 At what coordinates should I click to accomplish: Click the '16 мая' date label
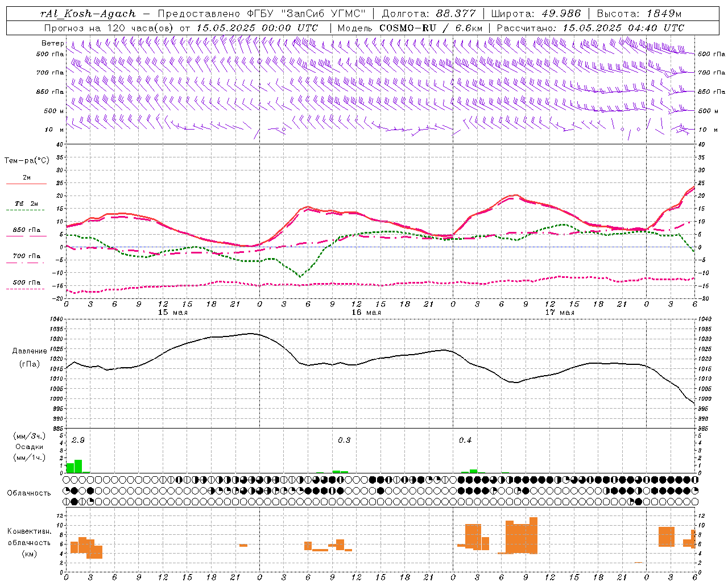pos(366,313)
